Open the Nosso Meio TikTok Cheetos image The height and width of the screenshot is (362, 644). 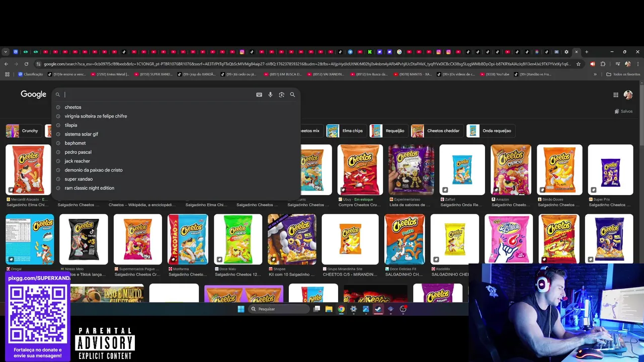coord(84,239)
